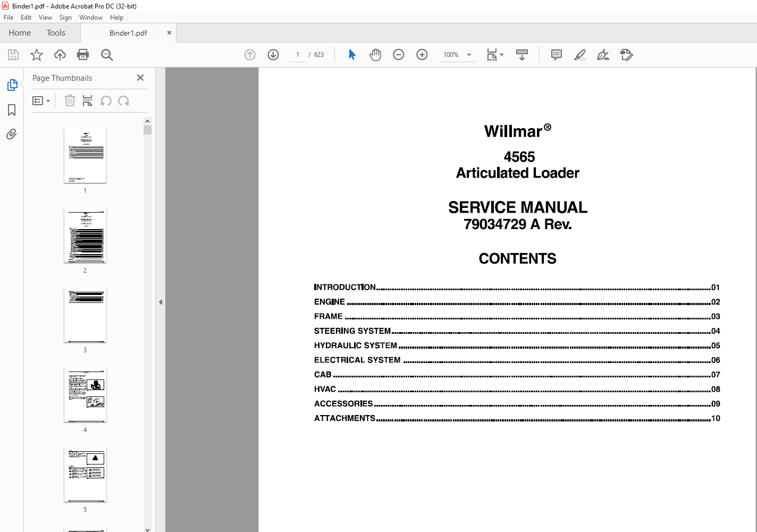Open the Bookmarks panel
Viewport: 757px width, 532px height.
coord(12,110)
